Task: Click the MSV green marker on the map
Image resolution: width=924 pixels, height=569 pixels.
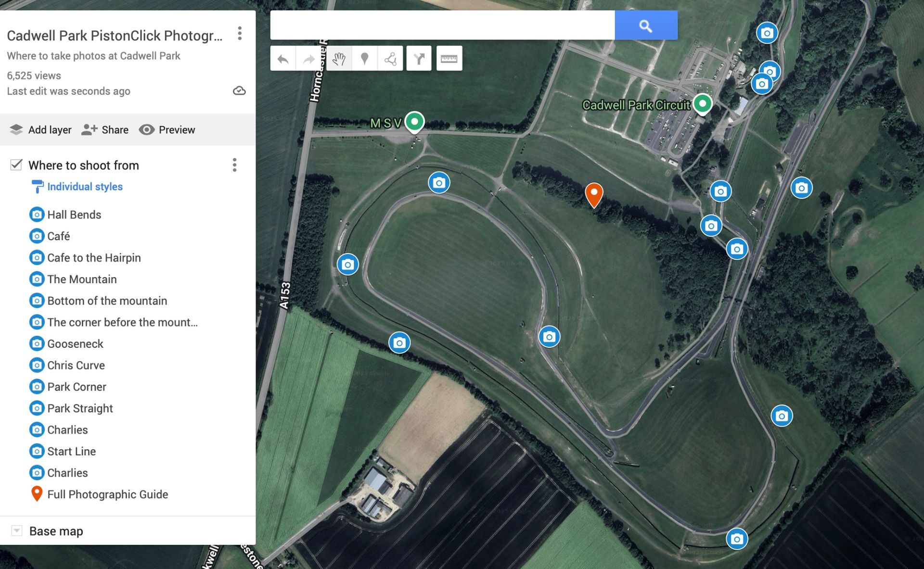Action: coord(414,121)
